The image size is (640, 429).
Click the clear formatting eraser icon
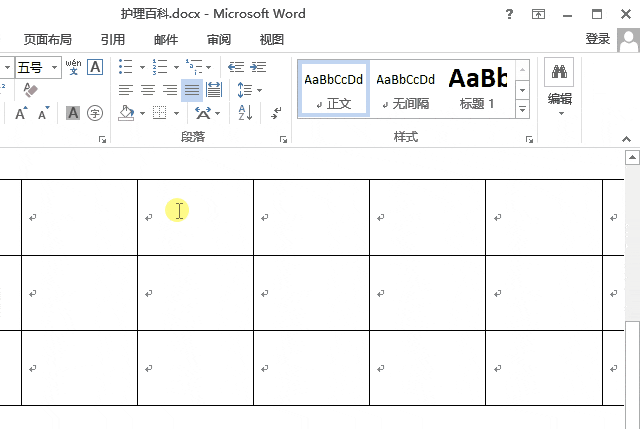point(31,90)
